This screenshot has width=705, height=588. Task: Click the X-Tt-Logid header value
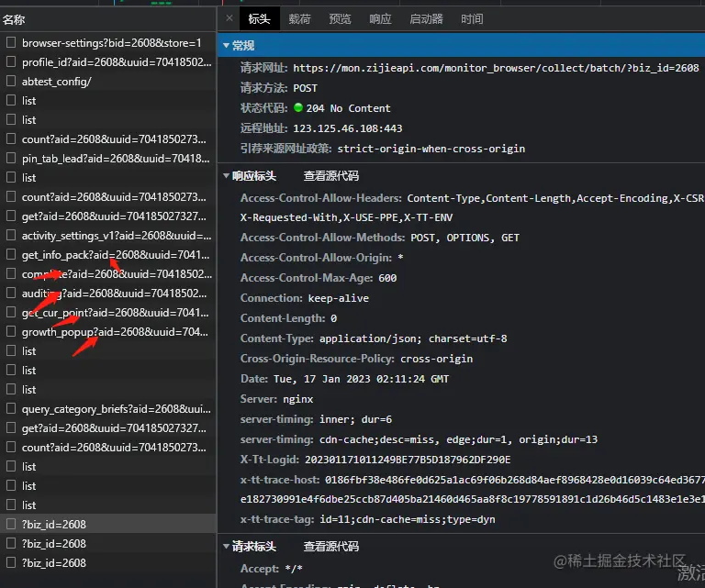click(x=408, y=460)
